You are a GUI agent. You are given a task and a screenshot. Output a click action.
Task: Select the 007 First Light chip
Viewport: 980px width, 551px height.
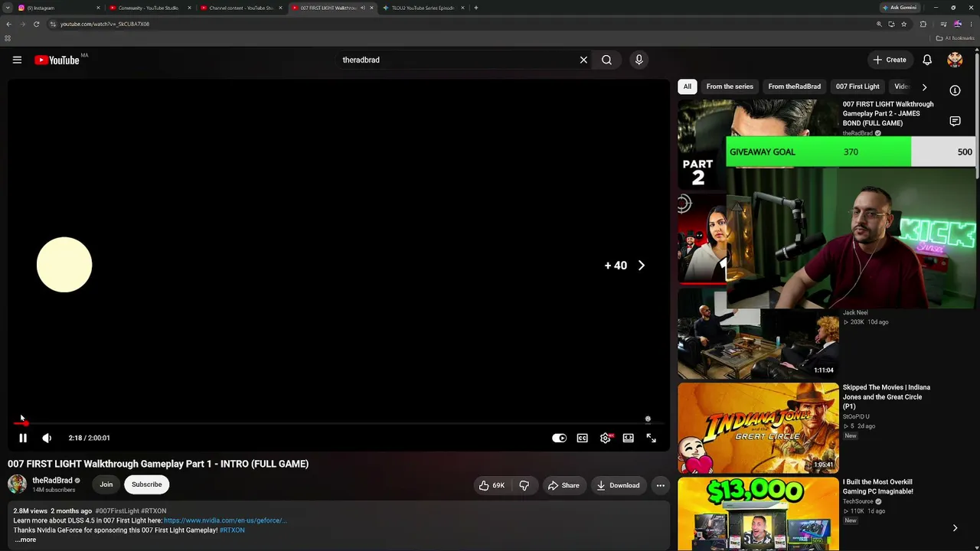point(857,86)
